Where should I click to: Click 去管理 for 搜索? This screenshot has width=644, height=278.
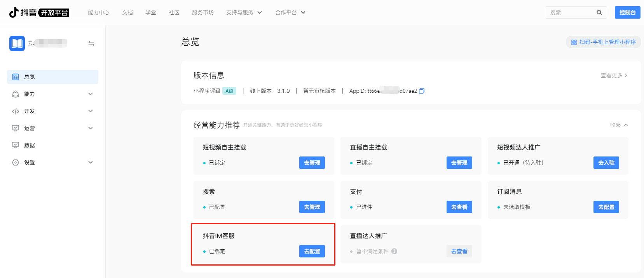[x=312, y=207]
